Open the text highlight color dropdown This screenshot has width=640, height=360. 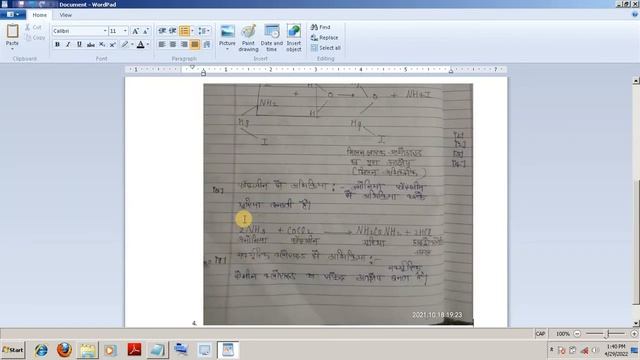(132, 44)
